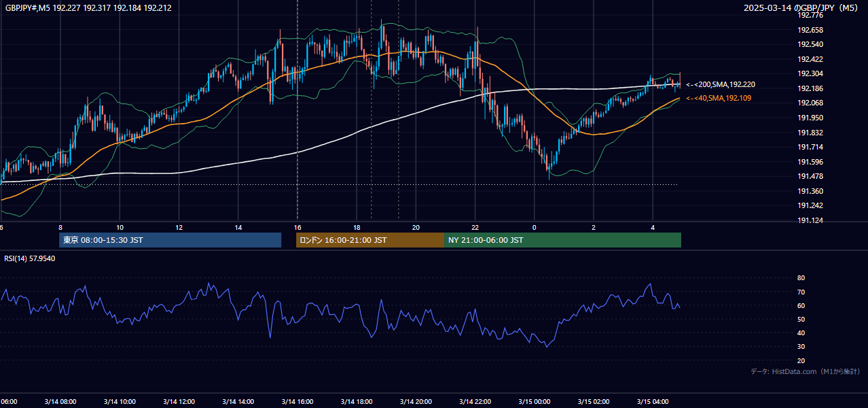Click hour tick '12' under the price chart

179,227
